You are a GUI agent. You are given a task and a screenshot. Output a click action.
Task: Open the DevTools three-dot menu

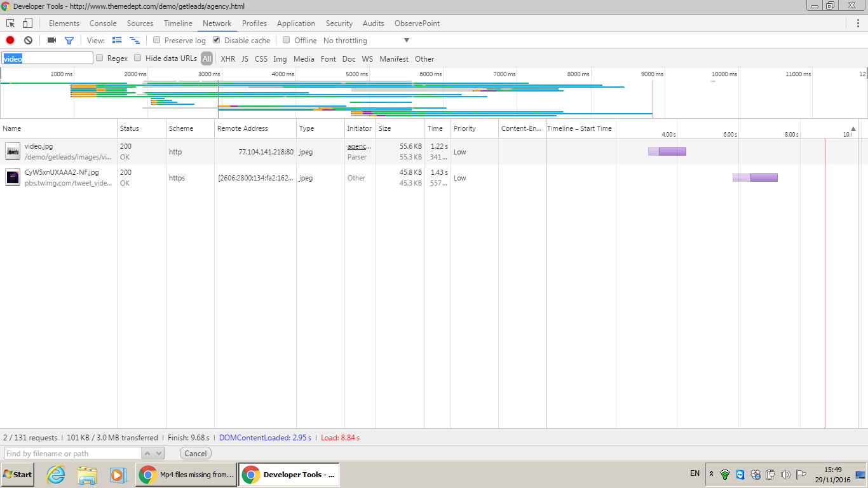point(858,24)
